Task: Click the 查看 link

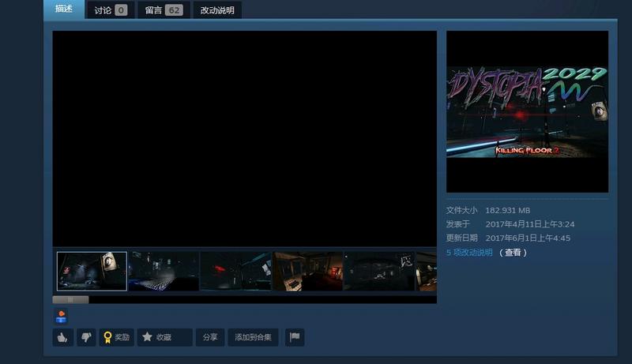Action: click(x=513, y=253)
